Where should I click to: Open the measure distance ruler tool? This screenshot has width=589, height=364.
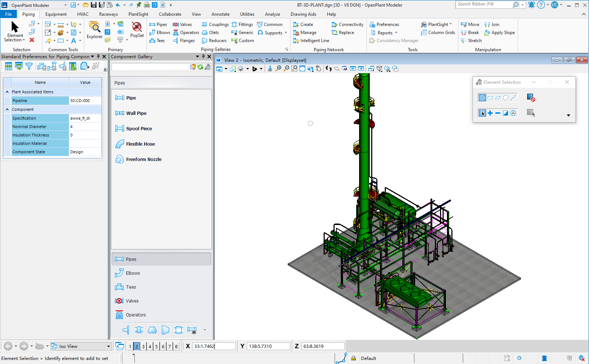click(x=61, y=25)
